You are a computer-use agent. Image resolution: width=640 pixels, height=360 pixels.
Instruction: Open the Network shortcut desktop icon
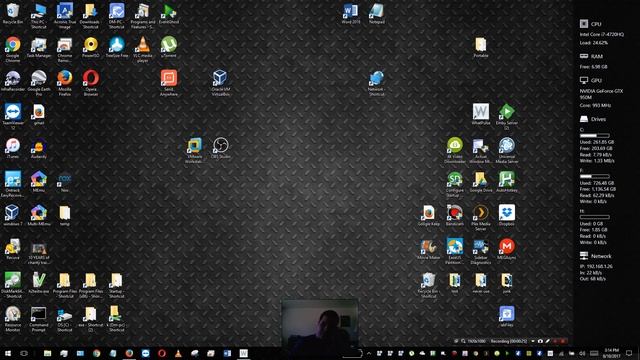click(x=376, y=83)
